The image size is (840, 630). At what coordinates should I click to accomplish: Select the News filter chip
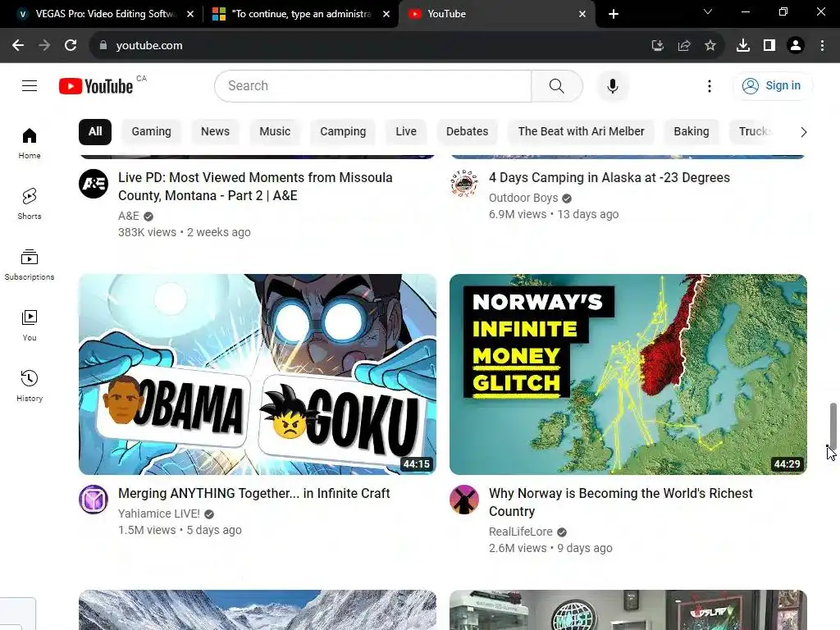click(x=216, y=132)
